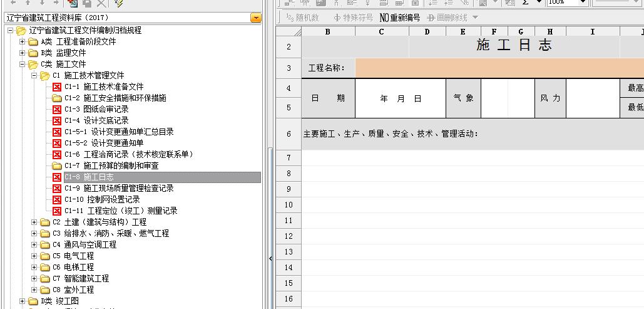Click the red icon beside C1-3 图纸会审记录
The image size is (644, 309).
pyautogui.click(x=57, y=109)
